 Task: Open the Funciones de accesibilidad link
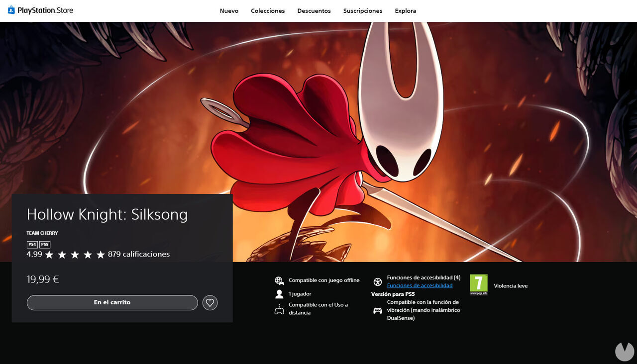coord(420,285)
